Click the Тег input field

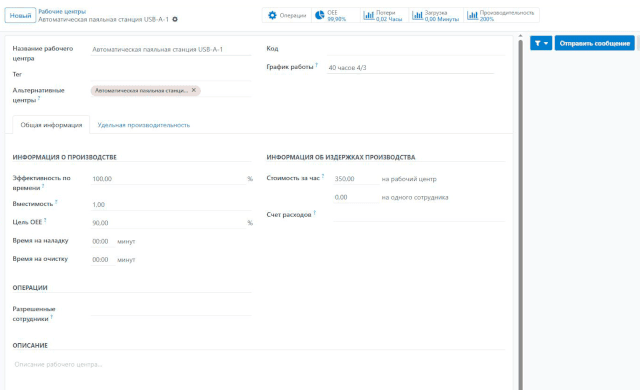click(171, 75)
